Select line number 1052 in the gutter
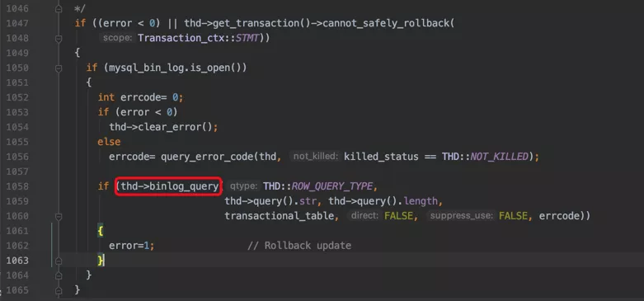 pos(17,97)
